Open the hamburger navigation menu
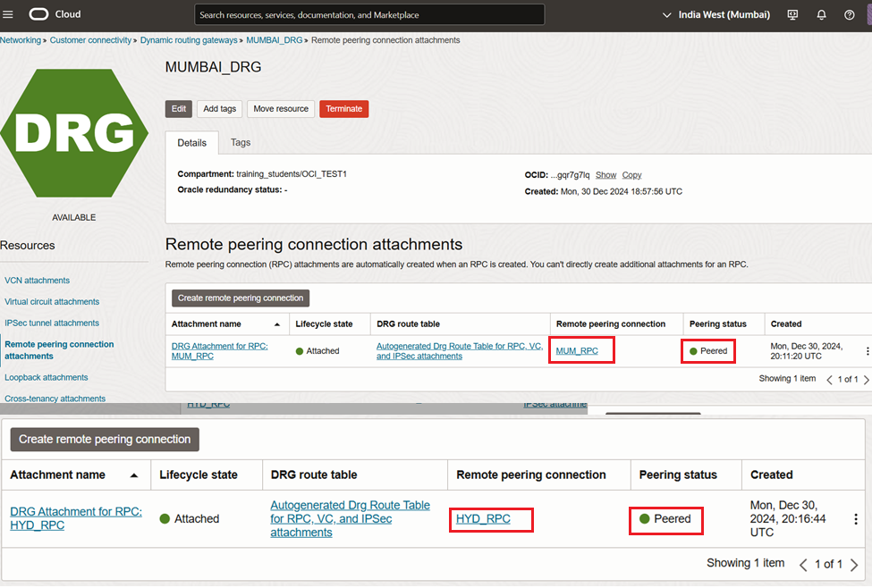This screenshot has width=872, height=588. coord(9,14)
